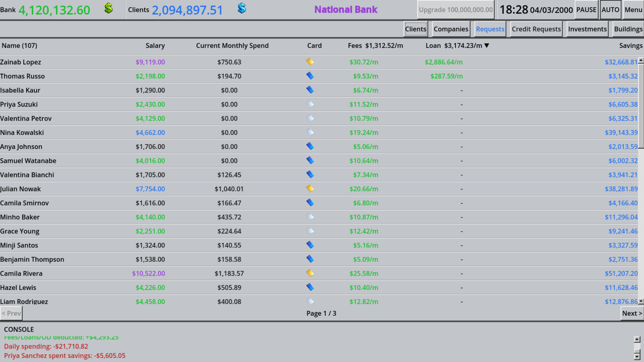Screen dimensions: 644x362
Task: Change Loan column sorting with the arrow
Action: coord(487,46)
